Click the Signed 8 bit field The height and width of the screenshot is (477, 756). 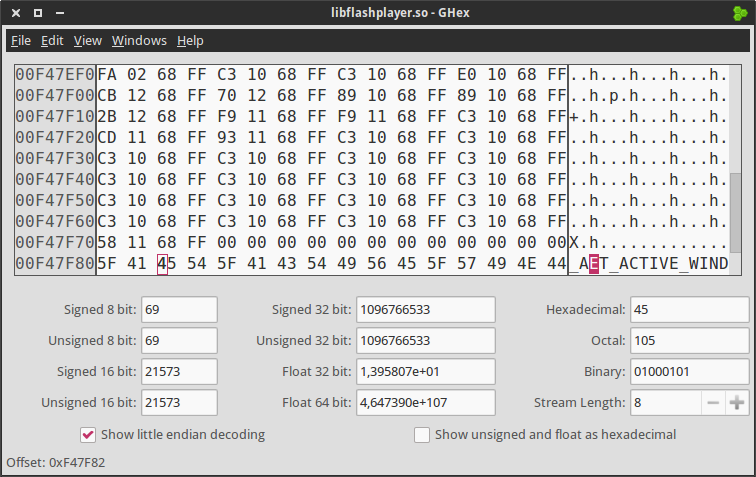click(x=179, y=310)
